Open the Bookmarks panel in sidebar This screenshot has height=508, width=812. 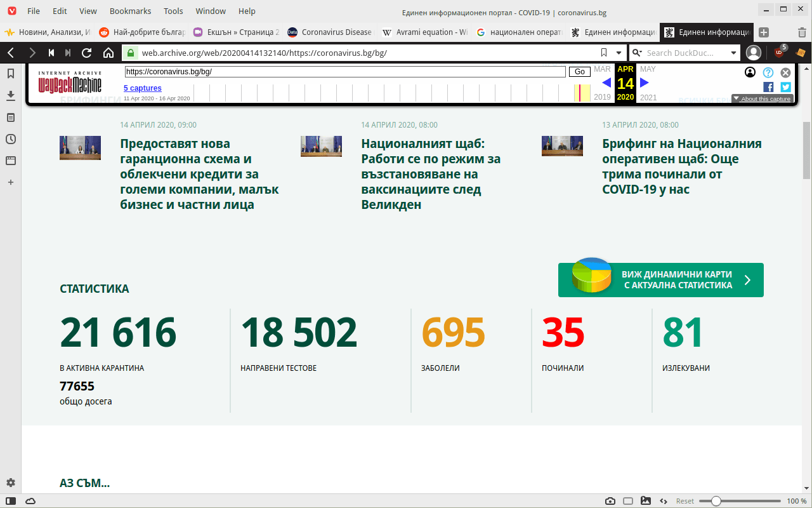(11, 74)
